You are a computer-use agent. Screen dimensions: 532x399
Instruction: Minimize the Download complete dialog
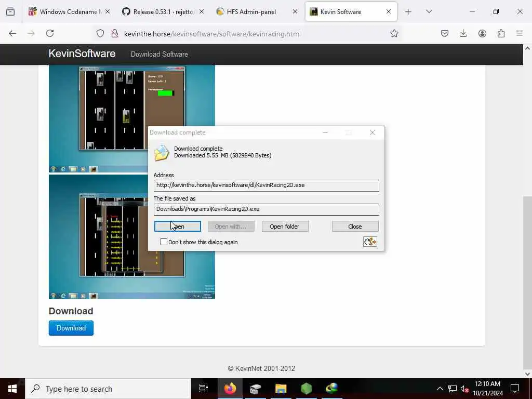325,132
